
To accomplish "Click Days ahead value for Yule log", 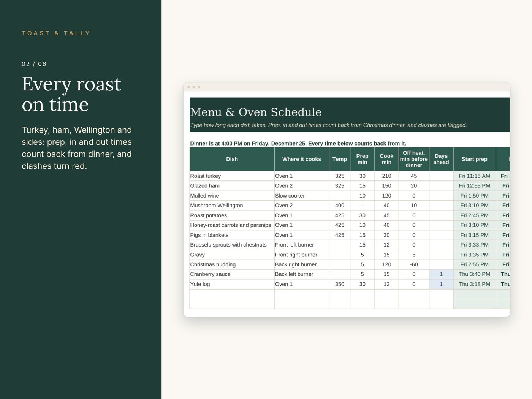I will tap(441, 284).
